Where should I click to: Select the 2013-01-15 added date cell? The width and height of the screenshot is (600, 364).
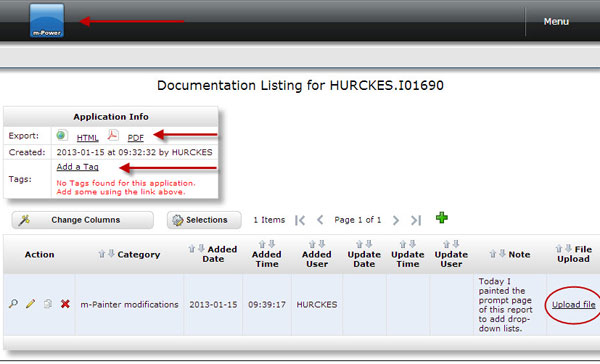[213, 305]
